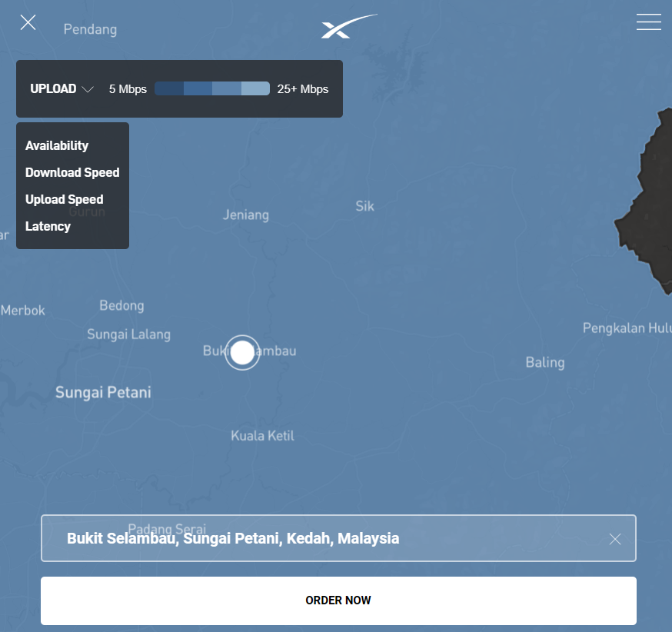Click the lightest segment of the speed legend
Viewport: 672px width, 632px height.
(255, 88)
